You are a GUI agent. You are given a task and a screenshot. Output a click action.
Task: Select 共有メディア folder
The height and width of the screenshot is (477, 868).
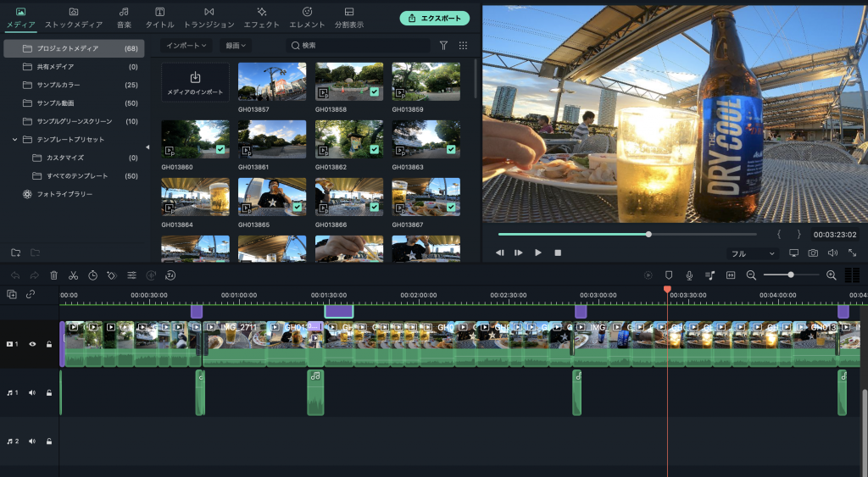(x=75, y=66)
